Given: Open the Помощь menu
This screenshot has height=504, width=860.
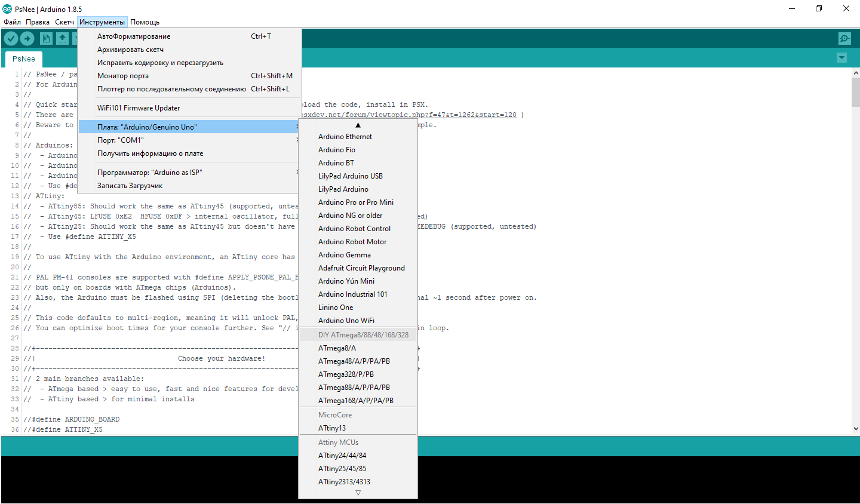Looking at the screenshot, I should [x=145, y=22].
